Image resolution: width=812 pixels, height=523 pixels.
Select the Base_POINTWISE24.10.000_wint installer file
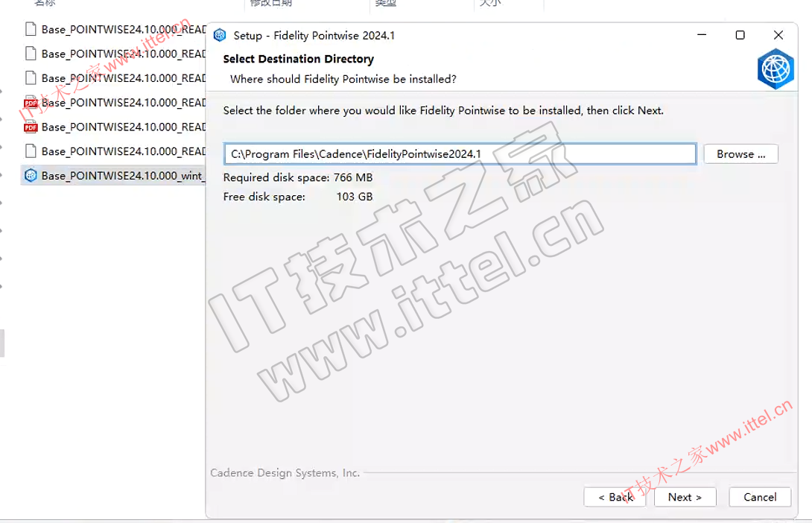[x=112, y=176]
